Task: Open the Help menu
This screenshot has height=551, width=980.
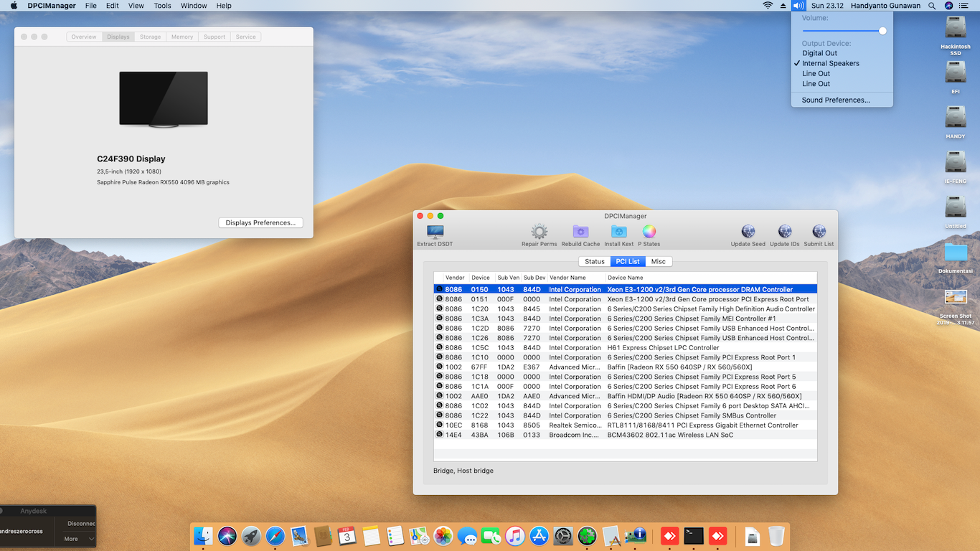Action: pyautogui.click(x=224, y=6)
